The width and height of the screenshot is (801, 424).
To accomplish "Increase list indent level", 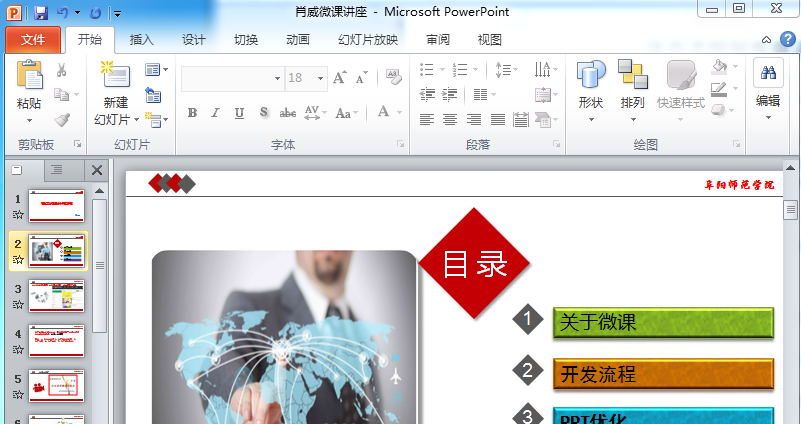I will [x=450, y=95].
